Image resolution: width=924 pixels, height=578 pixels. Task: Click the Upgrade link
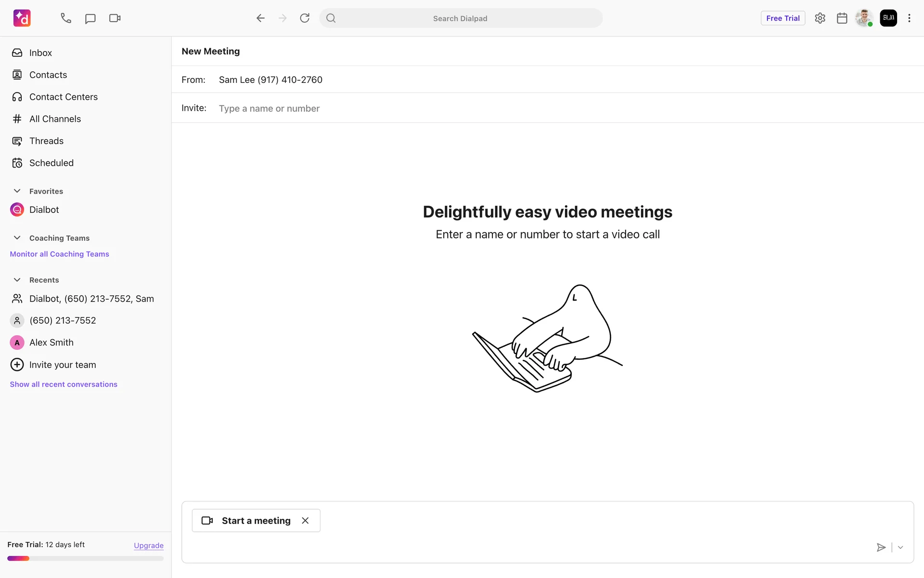point(148,545)
